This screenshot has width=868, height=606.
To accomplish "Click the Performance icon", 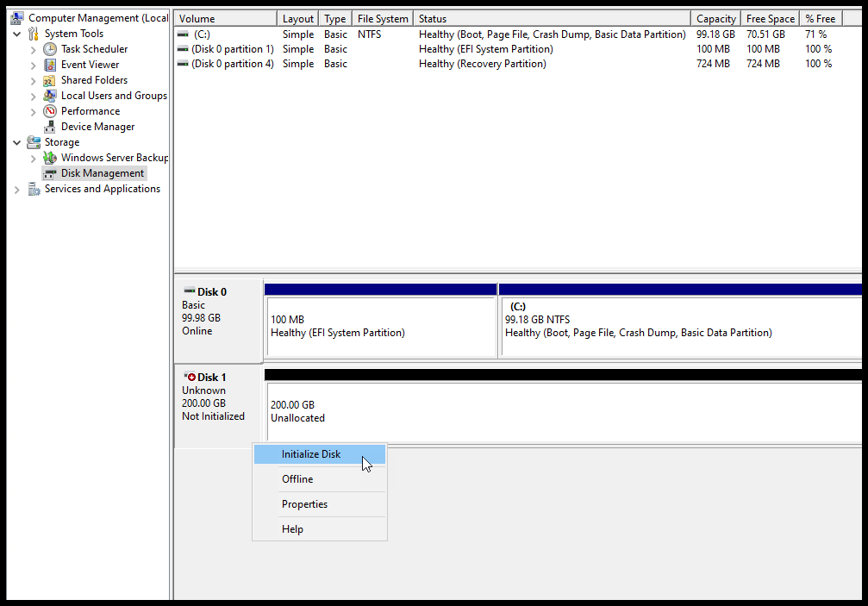I will coord(50,111).
